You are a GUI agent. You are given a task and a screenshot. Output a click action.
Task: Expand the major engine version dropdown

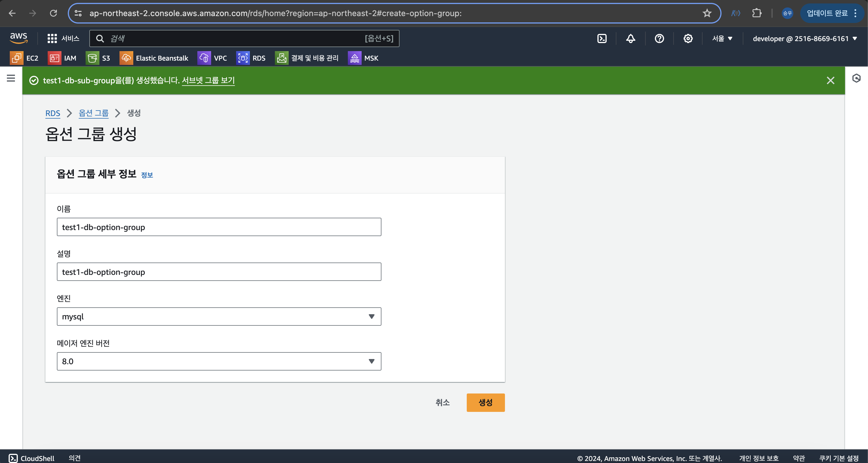point(219,361)
